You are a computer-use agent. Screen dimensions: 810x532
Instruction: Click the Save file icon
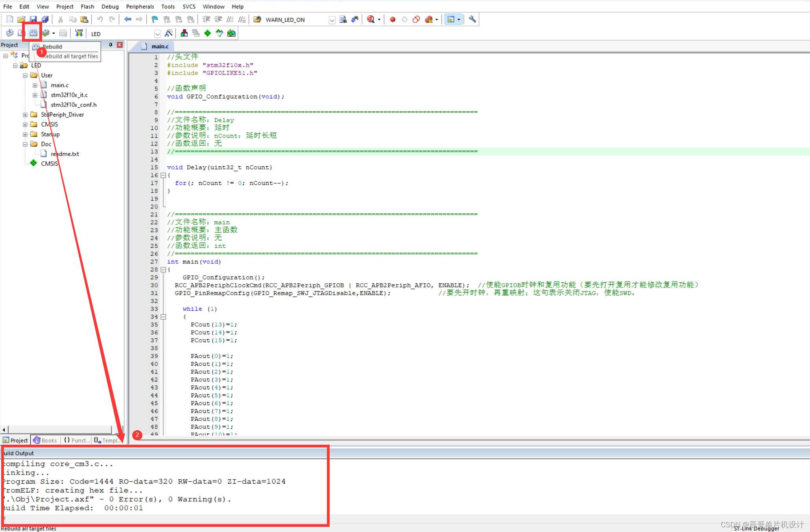click(x=33, y=19)
